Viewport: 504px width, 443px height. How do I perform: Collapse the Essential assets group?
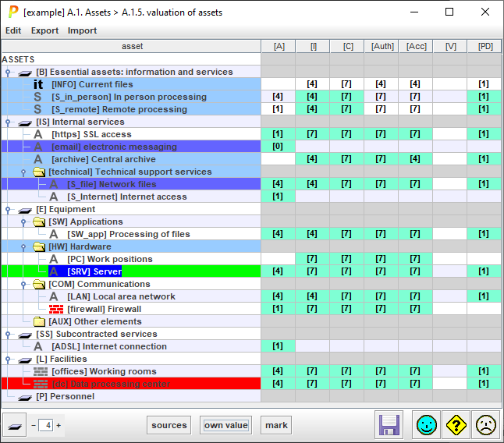tap(7, 72)
